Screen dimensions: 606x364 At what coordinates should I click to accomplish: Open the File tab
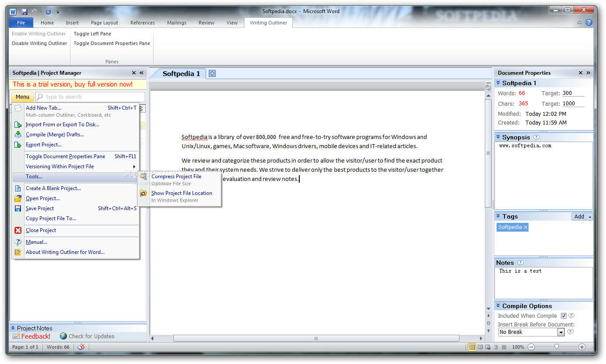pyautogui.click(x=21, y=23)
